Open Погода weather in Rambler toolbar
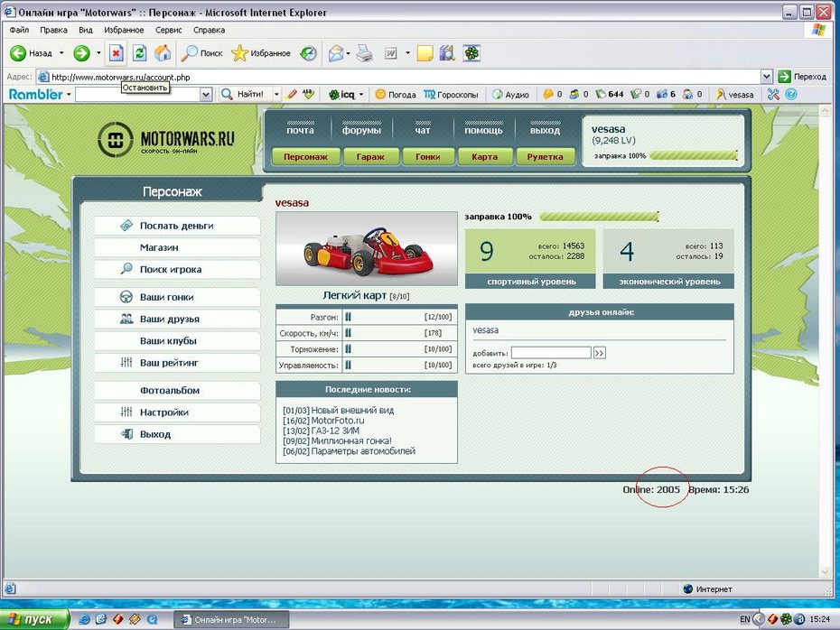 396,94
